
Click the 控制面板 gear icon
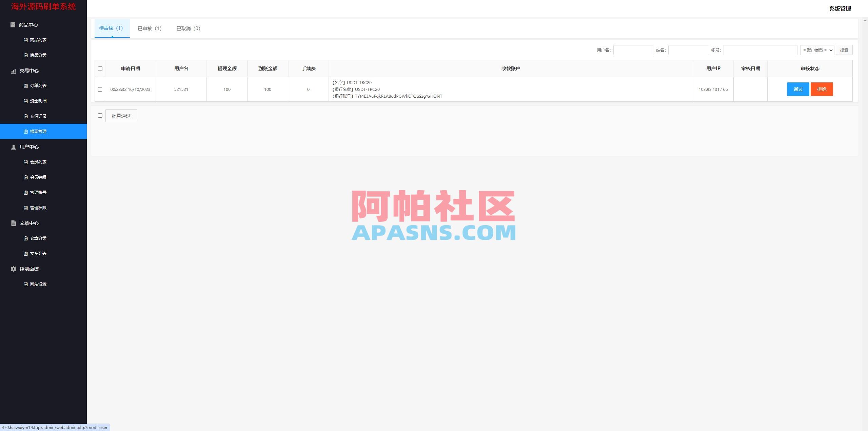click(13, 269)
